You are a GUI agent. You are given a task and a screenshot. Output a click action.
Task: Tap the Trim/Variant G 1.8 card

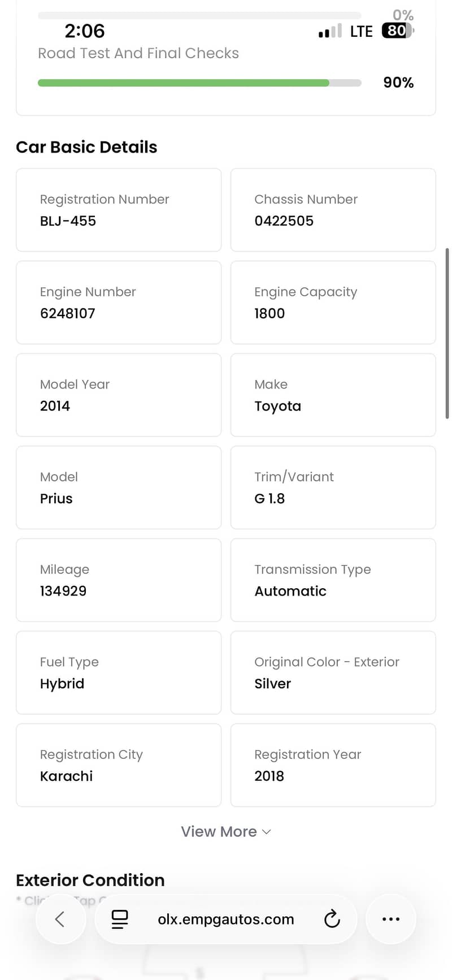pyautogui.click(x=333, y=487)
